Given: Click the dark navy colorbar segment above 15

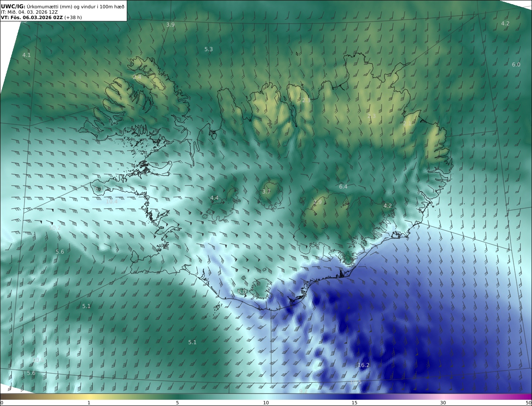Looking at the screenshot, I should click(x=355, y=396).
